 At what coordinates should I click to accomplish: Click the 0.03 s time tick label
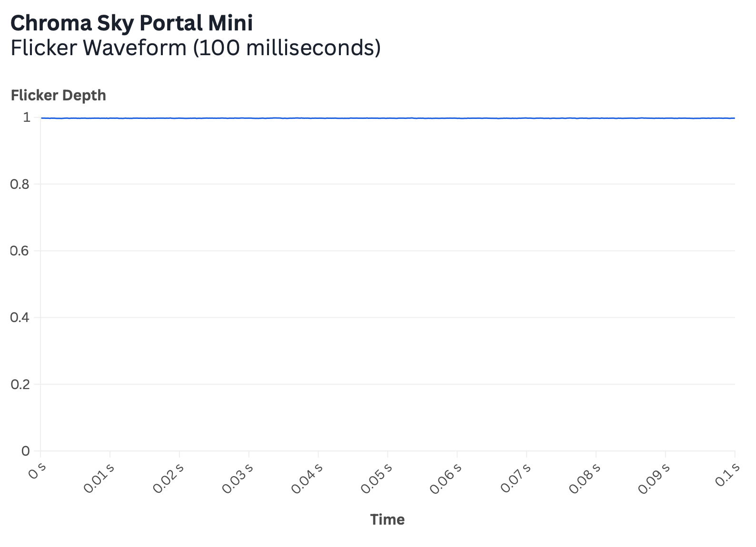pyautogui.click(x=238, y=478)
